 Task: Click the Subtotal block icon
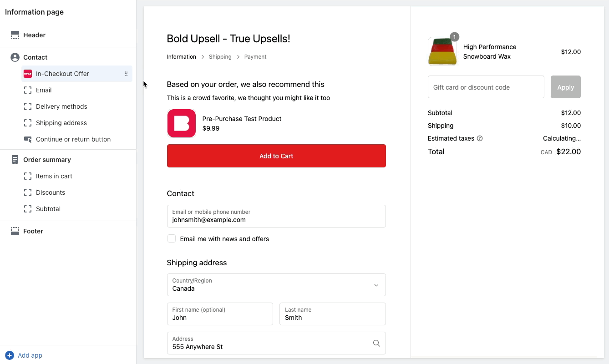pos(28,209)
